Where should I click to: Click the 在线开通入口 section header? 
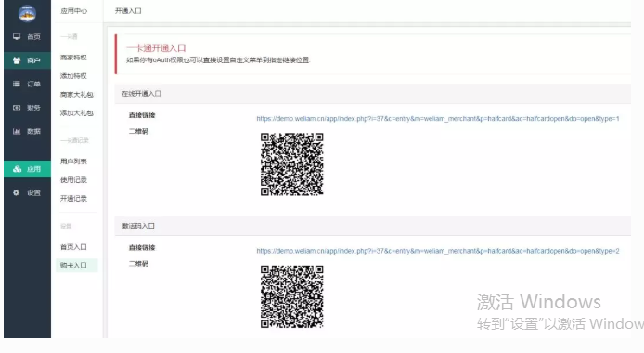(x=372, y=94)
